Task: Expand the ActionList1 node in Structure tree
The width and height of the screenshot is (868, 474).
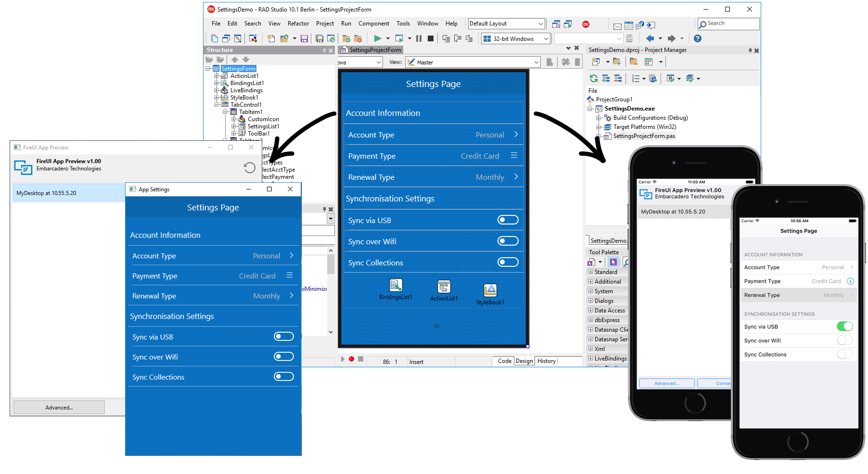Action: pyautogui.click(x=217, y=76)
